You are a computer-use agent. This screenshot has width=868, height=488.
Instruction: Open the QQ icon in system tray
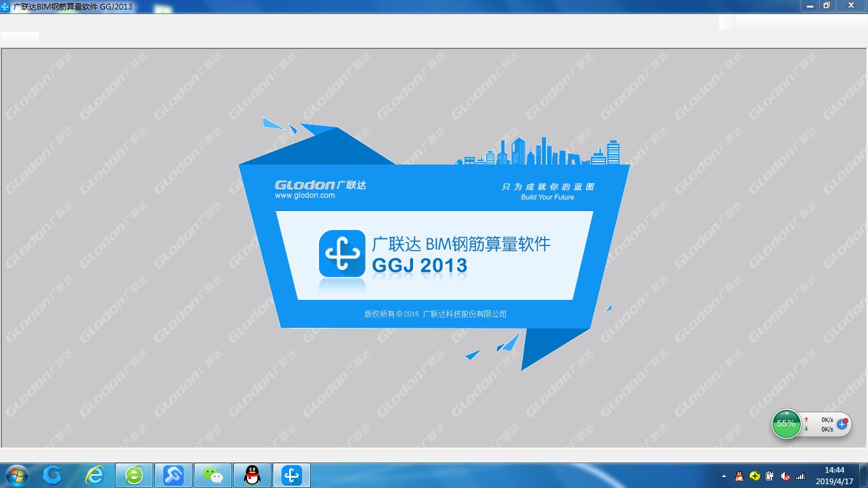tap(739, 476)
